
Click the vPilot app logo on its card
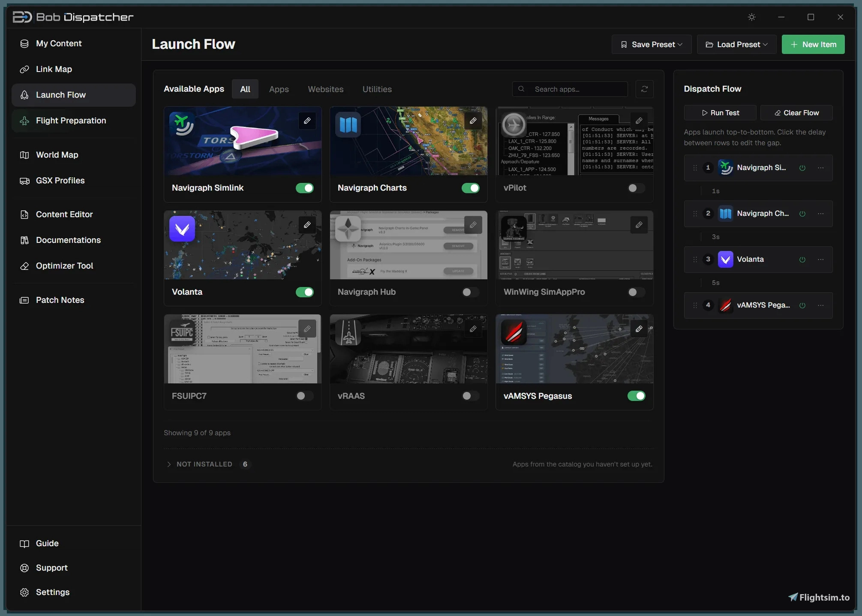point(514,125)
